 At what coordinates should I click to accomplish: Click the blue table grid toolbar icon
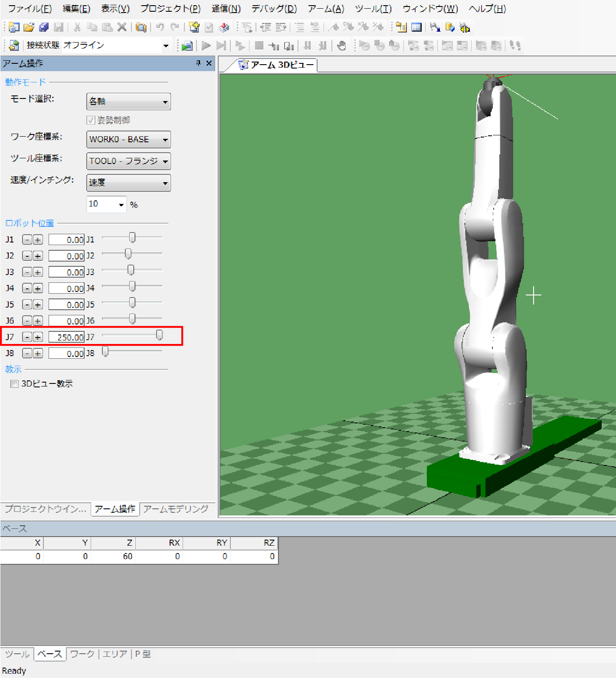click(416, 27)
